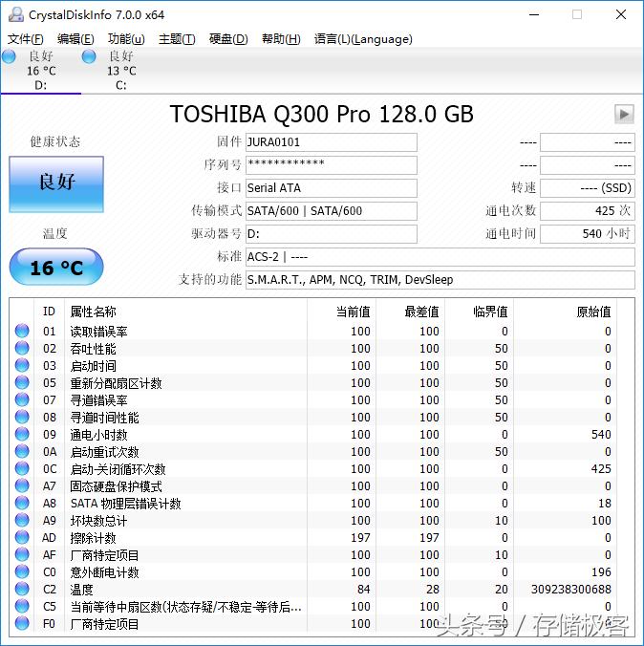Click status orb for A8 SATA 物理层错误计数
644x646 pixels.
click(x=22, y=503)
